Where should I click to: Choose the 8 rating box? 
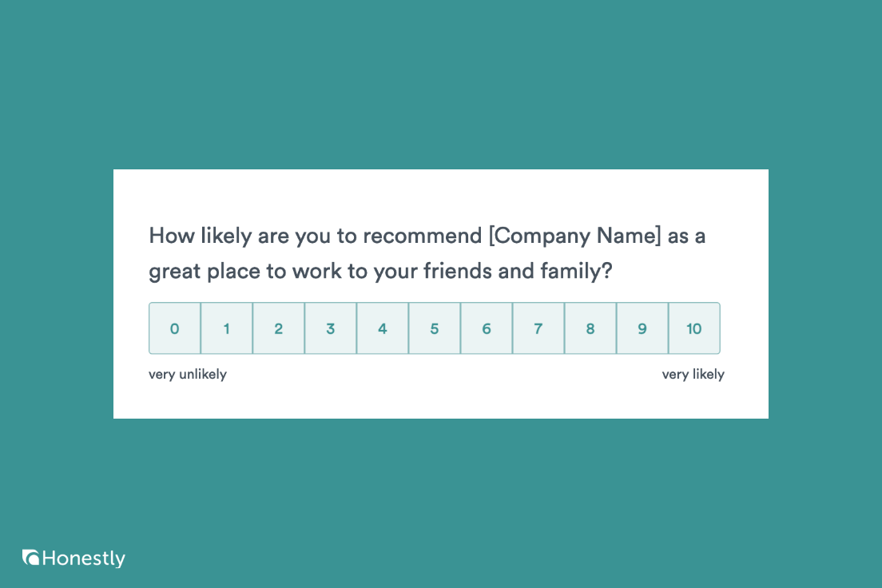[590, 328]
